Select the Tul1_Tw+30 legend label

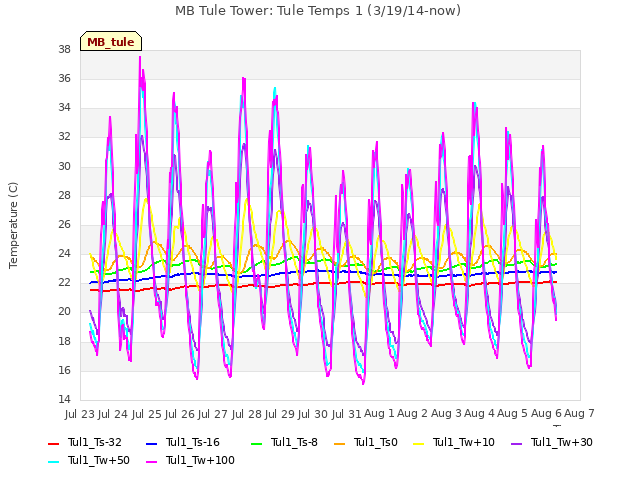pyautogui.click(x=562, y=442)
